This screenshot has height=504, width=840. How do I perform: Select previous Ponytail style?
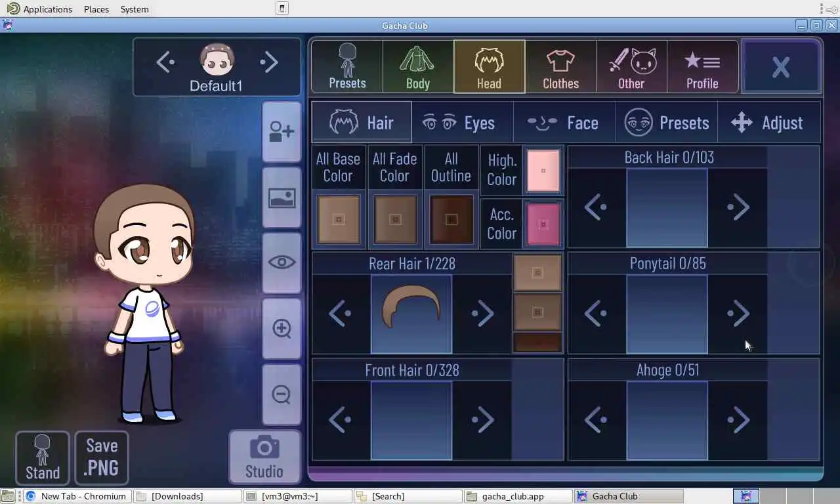596,314
